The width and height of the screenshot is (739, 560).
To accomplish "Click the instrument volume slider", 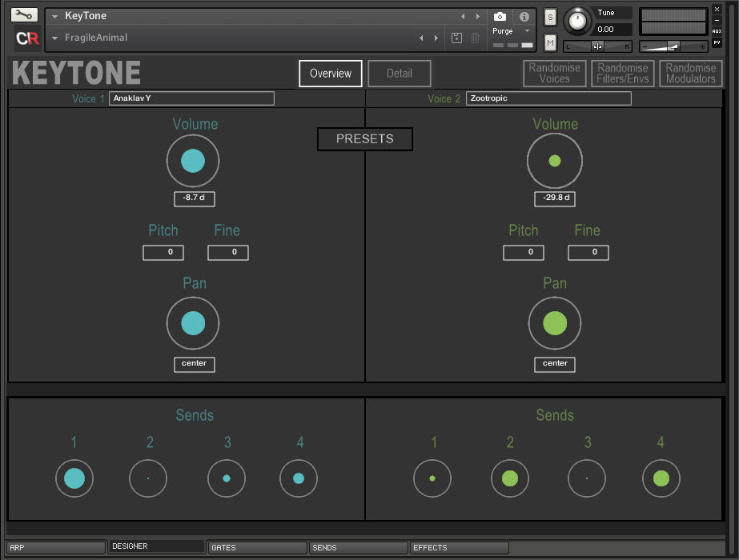I will click(x=673, y=46).
